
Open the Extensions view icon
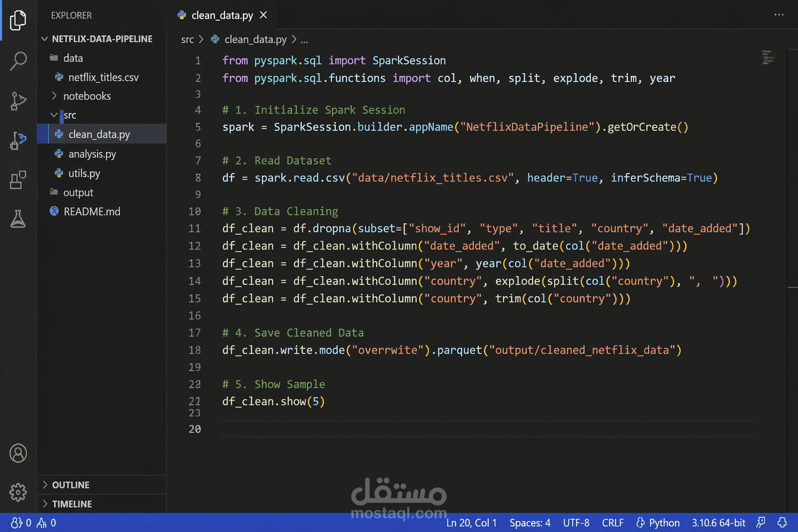[18, 180]
